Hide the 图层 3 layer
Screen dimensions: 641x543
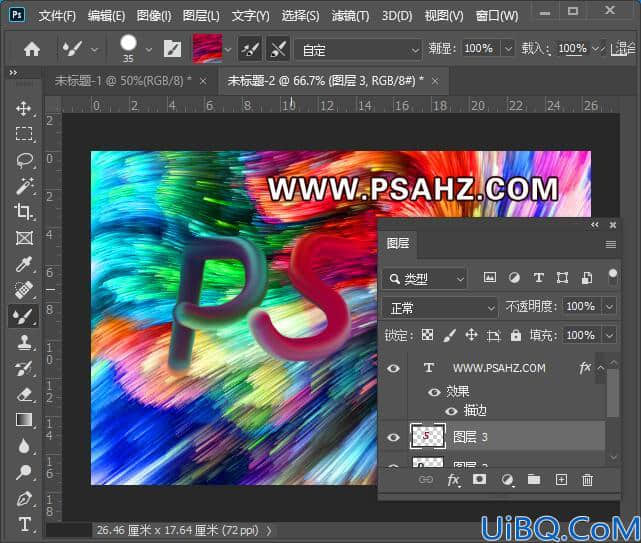point(394,437)
